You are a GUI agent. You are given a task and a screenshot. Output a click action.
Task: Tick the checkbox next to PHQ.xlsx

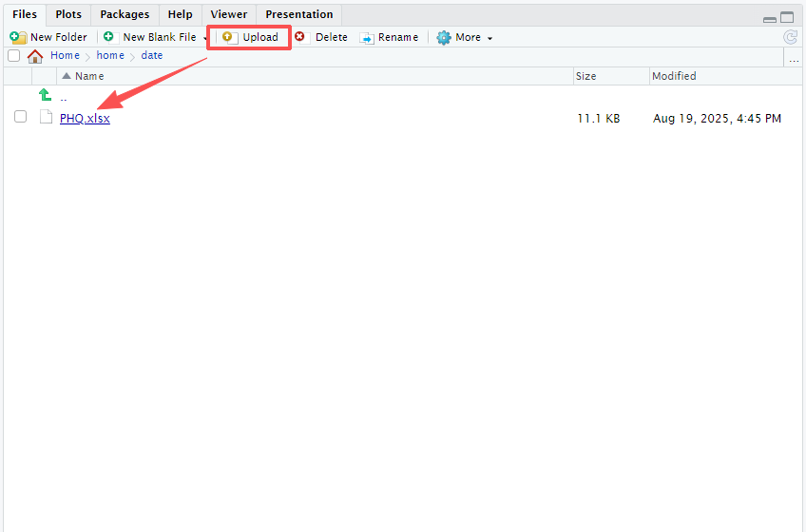point(21,117)
